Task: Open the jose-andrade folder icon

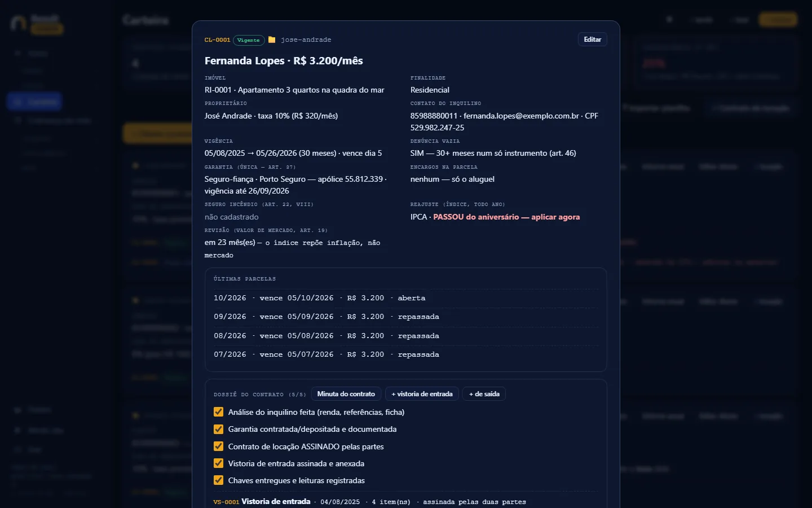Action: [272, 40]
